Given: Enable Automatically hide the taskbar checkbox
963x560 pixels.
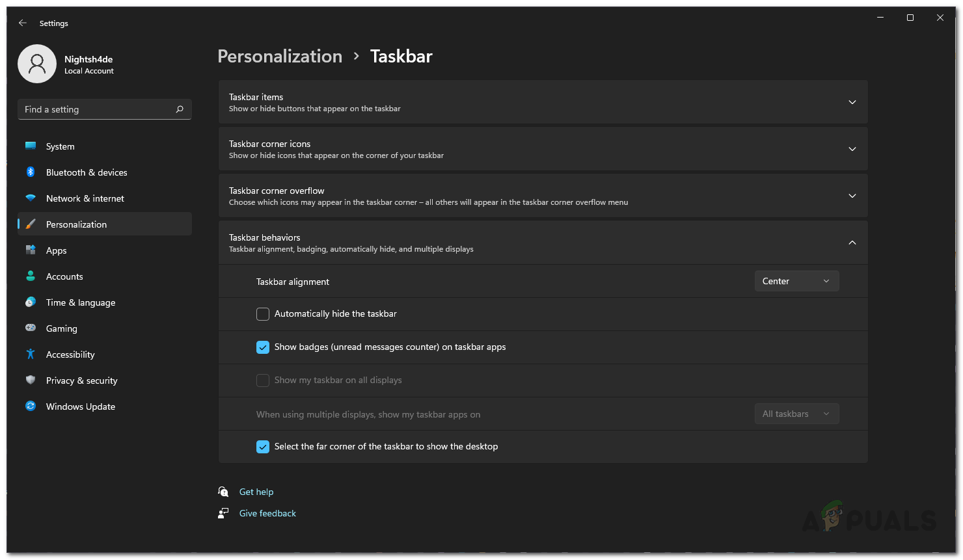Looking at the screenshot, I should [x=263, y=314].
